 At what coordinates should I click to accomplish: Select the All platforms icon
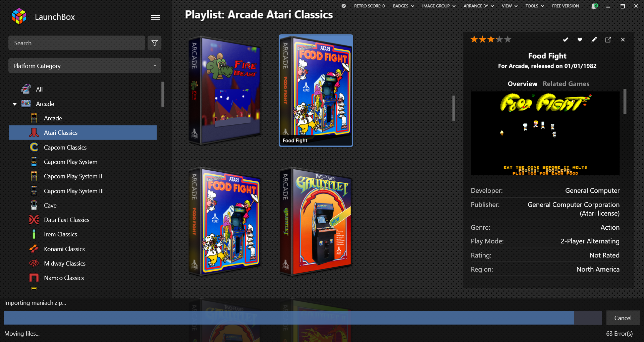pyautogui.click(x=26, y=89)
